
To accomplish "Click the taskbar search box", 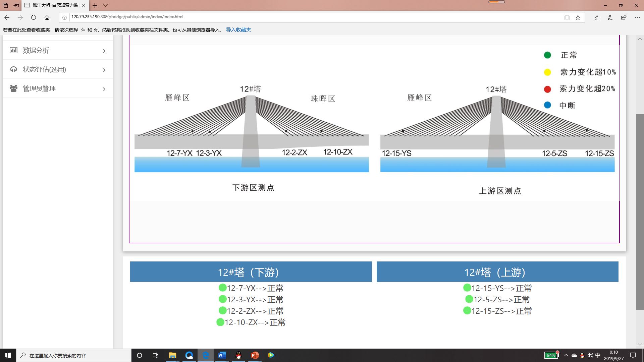I will (74, 355).
